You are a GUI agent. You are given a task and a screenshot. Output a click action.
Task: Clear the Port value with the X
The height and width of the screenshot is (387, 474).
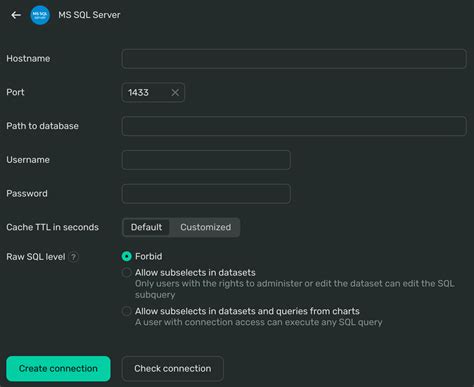(x=175, y=93)
